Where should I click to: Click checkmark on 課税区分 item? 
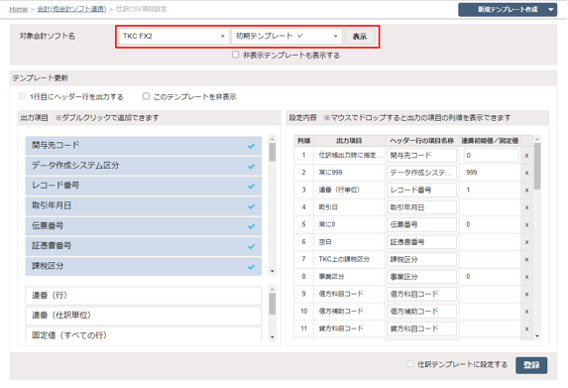(x=251, y=267)
